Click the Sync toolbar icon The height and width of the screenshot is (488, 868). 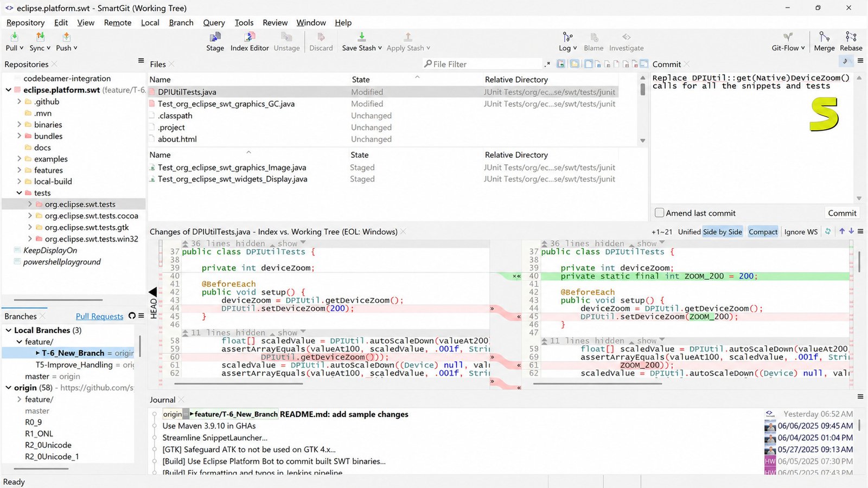click(x=40, y=36)
